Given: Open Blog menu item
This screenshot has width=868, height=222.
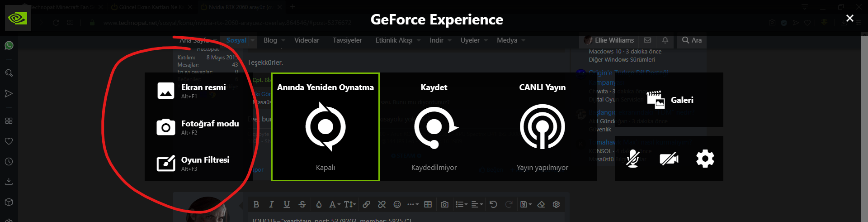Looking at the screenshot, I should (270, 40).
